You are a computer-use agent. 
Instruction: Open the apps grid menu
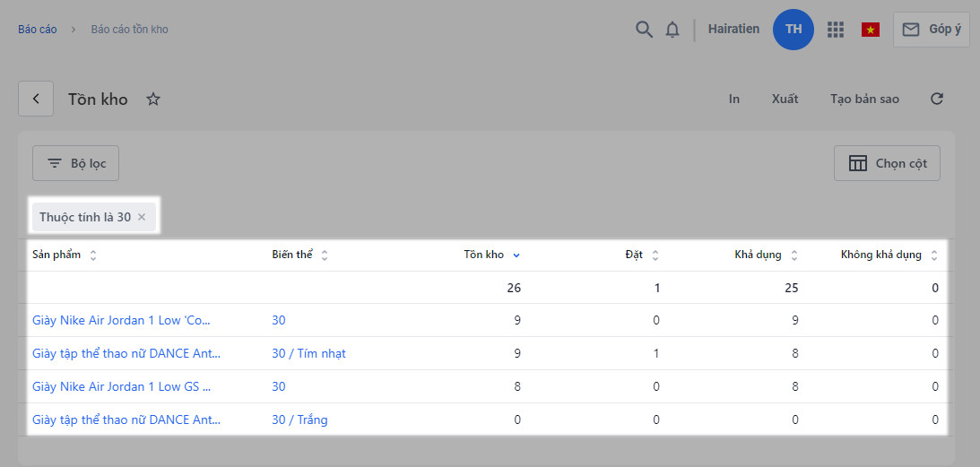click(836, 30)
